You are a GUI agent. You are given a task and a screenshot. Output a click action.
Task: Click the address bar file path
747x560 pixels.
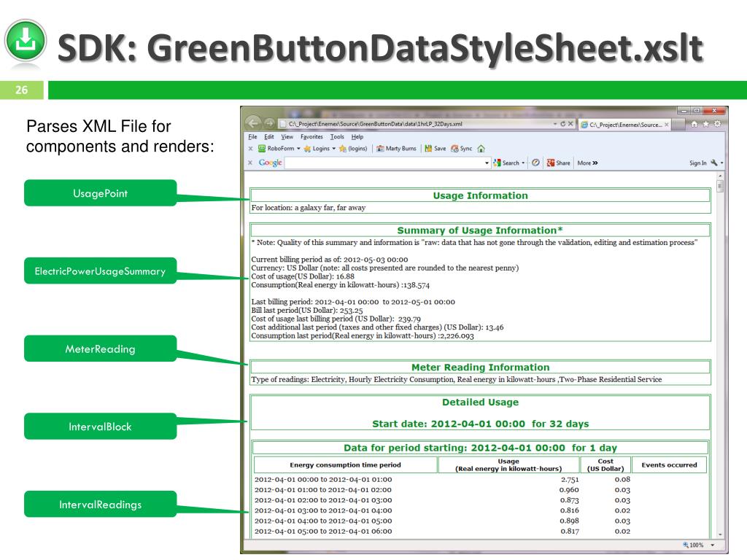(x=376, y=124)
